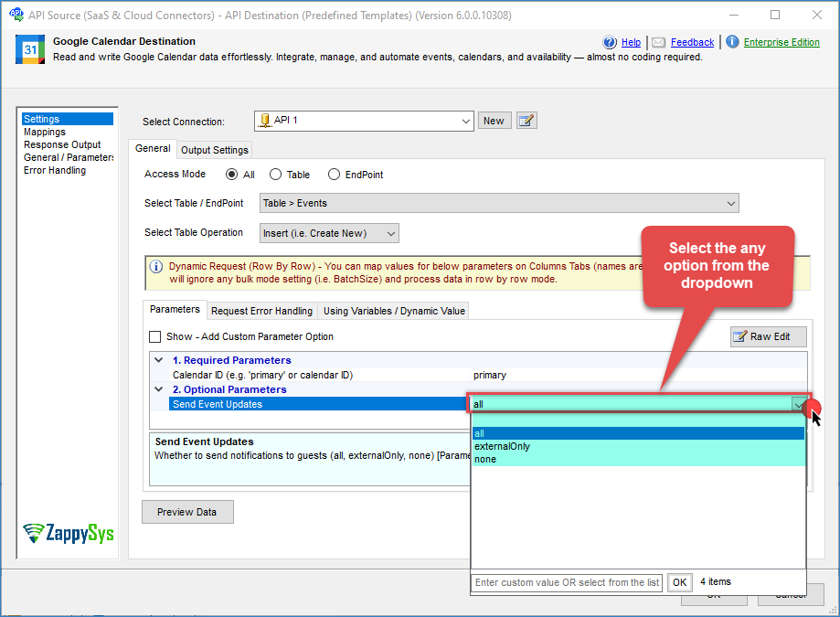The width and height of the screenshot is (840, 617).
Task: Choose externalOnly from the dropdown list
Action: pos(502,447)
